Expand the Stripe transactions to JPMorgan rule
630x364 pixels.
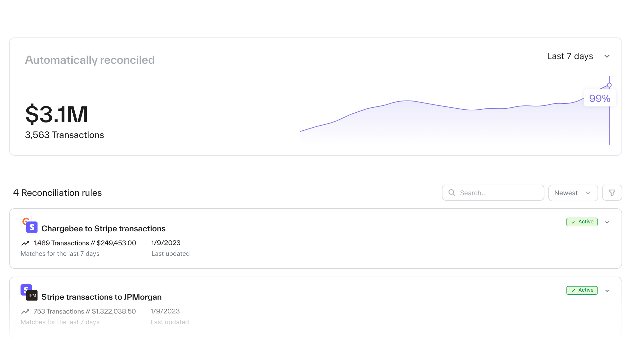(607, 291)
